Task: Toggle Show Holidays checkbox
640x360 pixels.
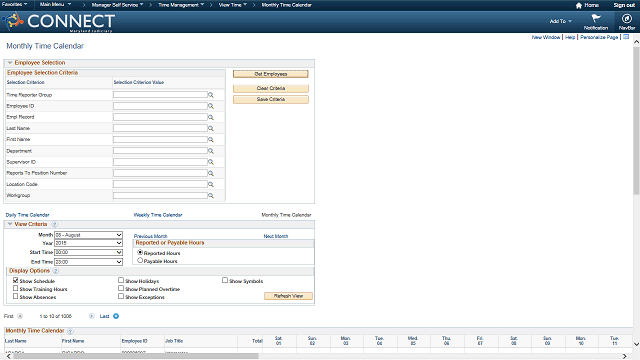Action: 121,280
